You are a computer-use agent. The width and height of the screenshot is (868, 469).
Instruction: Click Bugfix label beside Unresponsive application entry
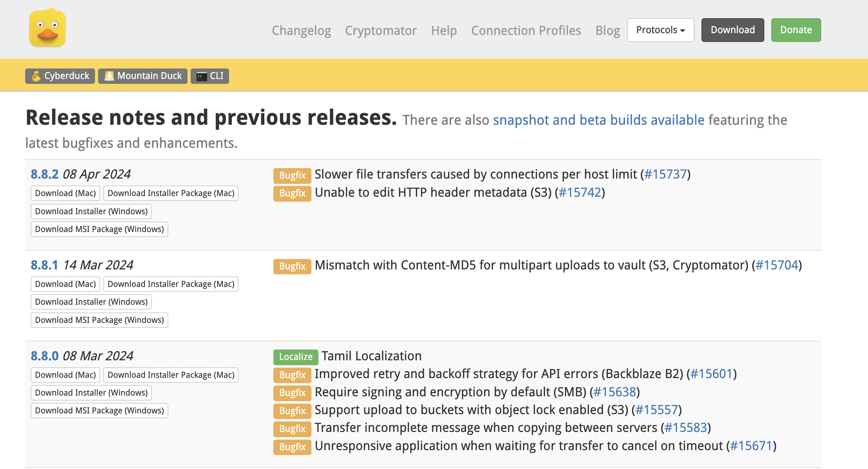(292, 447)
